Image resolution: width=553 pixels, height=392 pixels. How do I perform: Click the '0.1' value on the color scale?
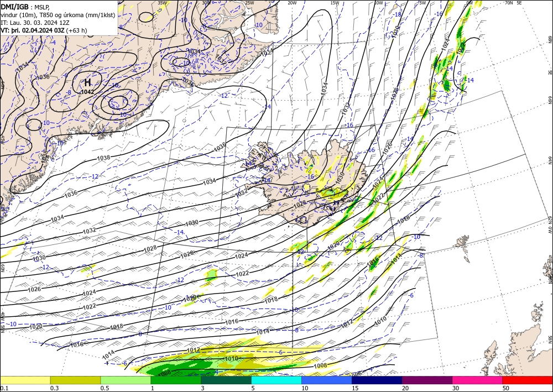tap(4, 388)
